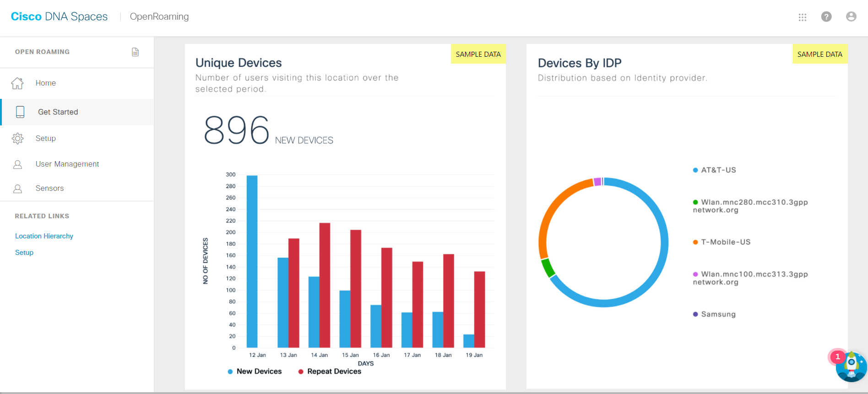Open the rocket assistant widget
868x394 pixels.
[x=852, y=367]
